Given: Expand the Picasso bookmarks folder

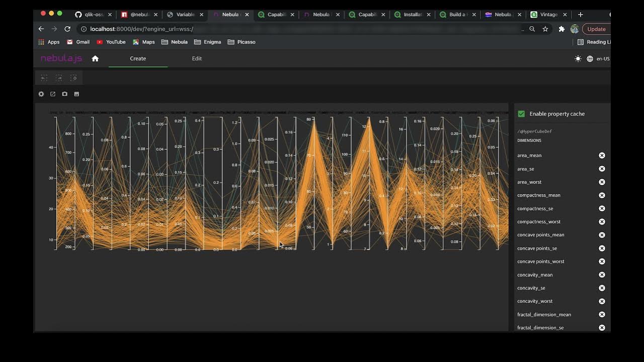Looking at the screenshot, I should pos(242,42).
